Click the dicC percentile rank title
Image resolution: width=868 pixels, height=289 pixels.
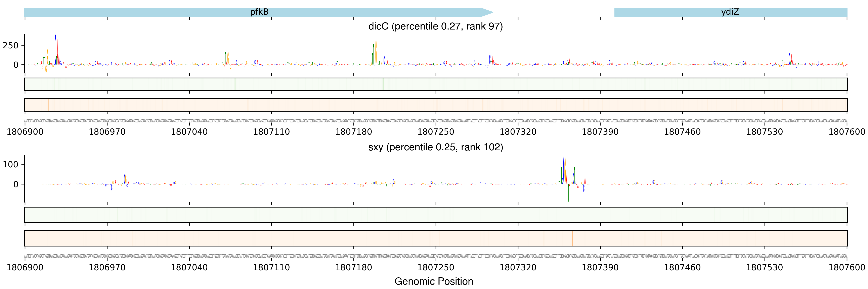click(435, 26)
